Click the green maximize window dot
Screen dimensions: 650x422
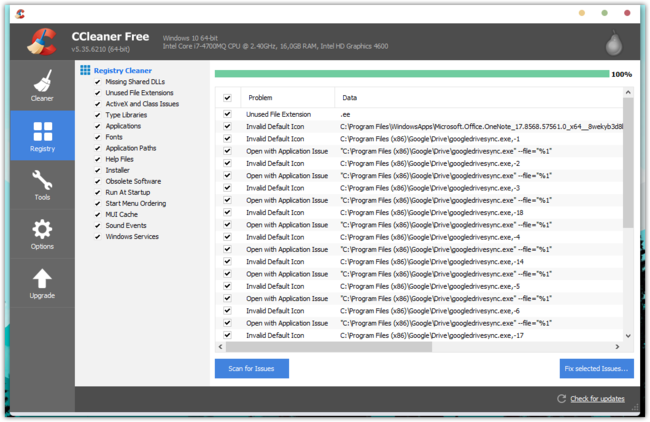[604, 13]
